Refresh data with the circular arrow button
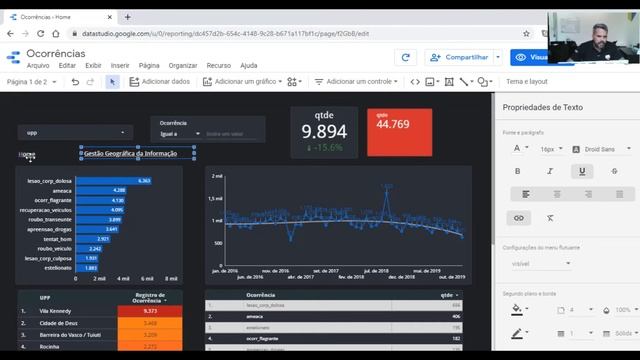 point(405,58)
